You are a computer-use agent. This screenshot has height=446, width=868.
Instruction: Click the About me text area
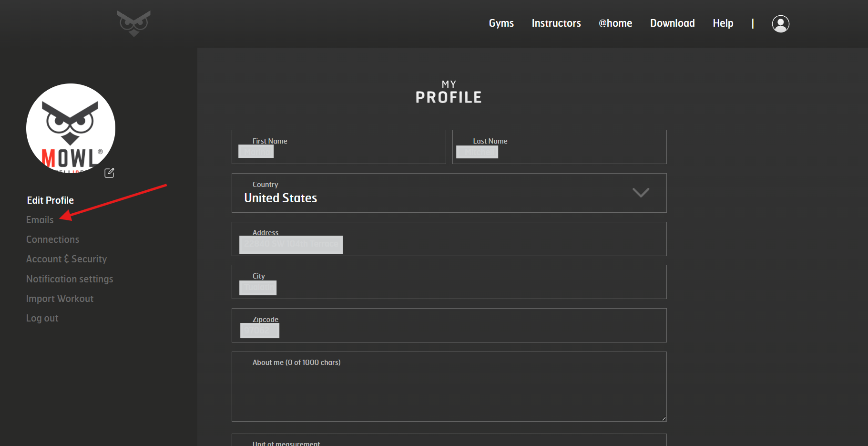pos(449,387)
